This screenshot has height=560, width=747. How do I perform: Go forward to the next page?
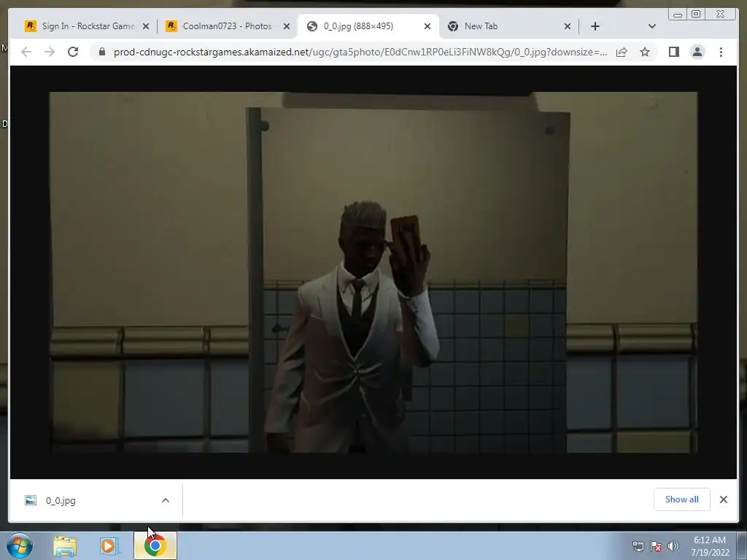point(50,52)
